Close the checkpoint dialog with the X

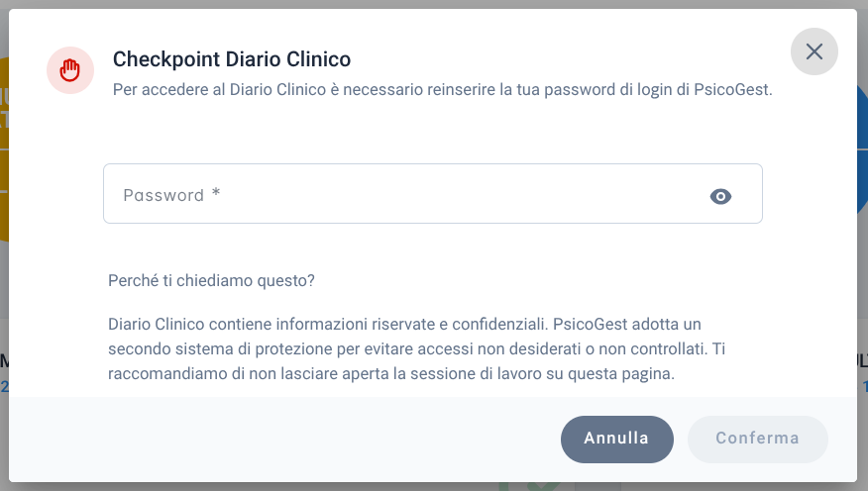pos(814,51)
